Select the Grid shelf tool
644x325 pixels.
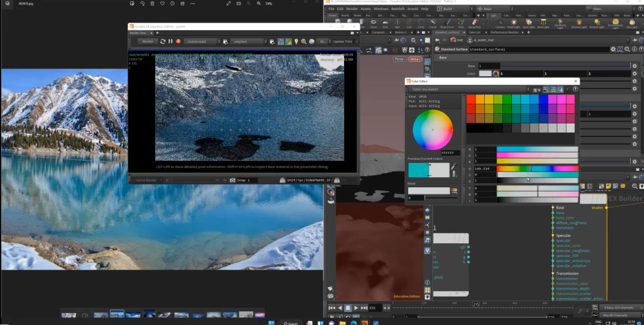pos(386,23)
